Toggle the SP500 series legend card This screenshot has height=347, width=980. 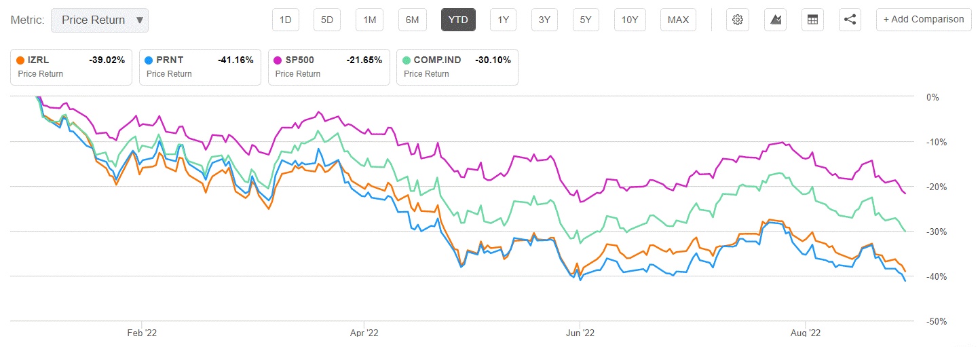point(328,67)
